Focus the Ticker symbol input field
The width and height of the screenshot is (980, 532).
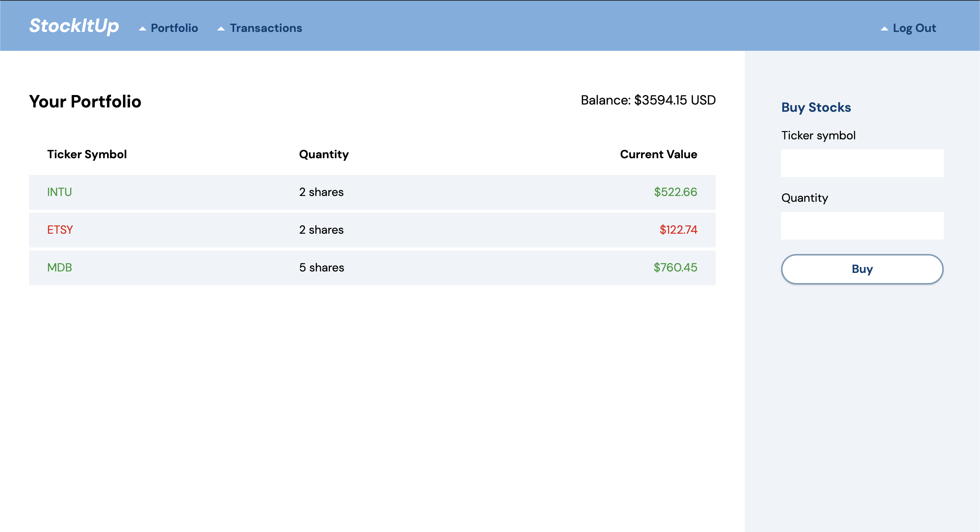[x=862, y=163]
